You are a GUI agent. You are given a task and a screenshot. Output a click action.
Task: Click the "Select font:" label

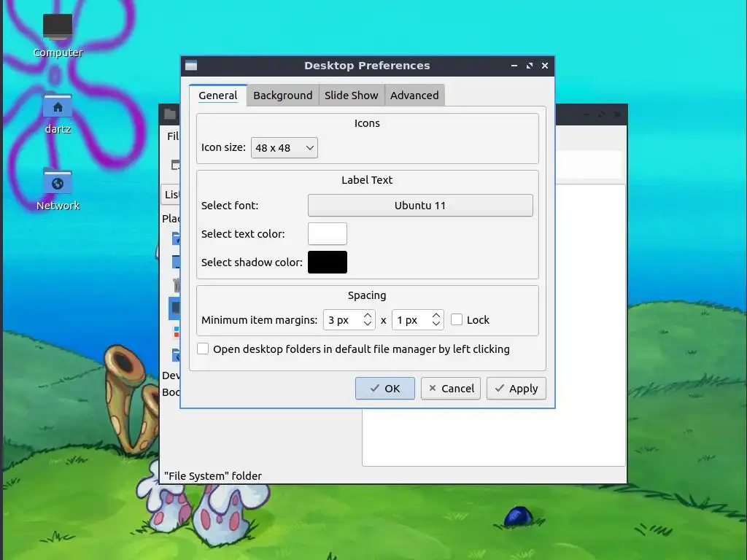pos(230,205)
